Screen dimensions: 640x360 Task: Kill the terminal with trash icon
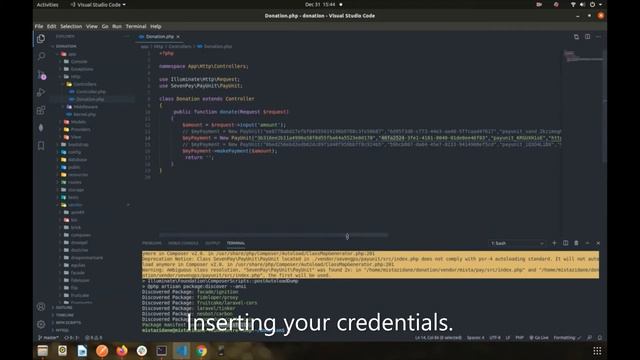[576, 243]
